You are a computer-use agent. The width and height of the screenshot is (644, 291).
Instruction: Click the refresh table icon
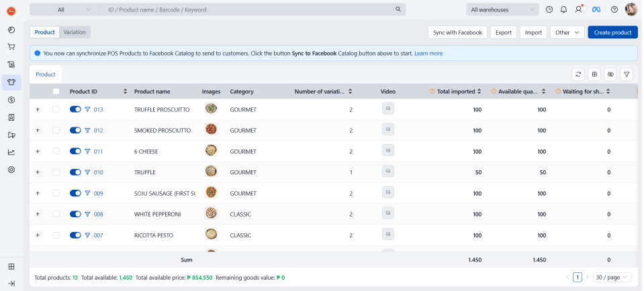pos(578,74)
